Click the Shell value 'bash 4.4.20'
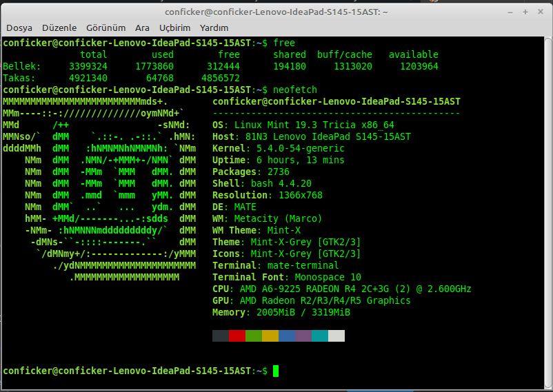This screenshot has width=553, height=392. tap(281, 183)
